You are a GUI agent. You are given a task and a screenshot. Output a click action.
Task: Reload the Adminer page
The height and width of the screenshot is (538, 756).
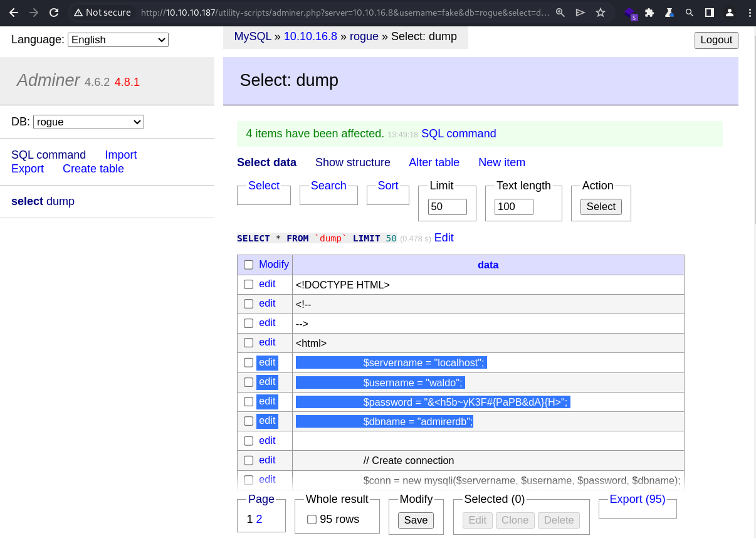coord(54,13)
